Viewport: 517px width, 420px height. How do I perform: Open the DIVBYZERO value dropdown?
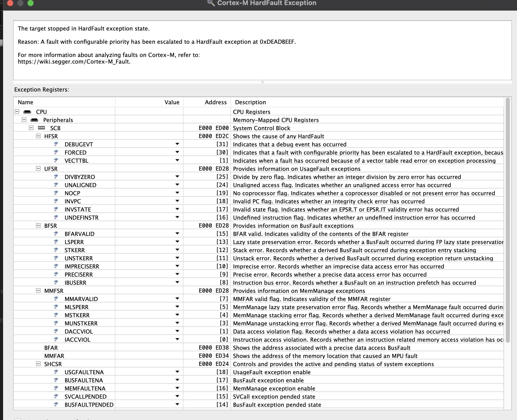[177, 177]
